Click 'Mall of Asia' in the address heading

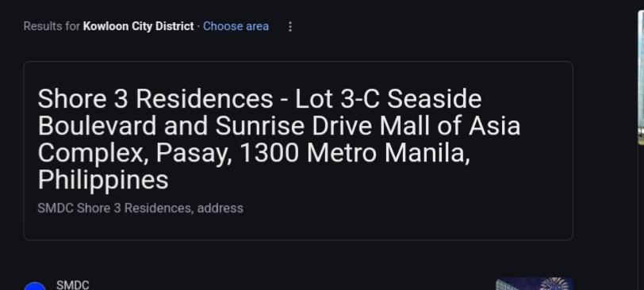pyautogui.click(x=450, y=126)
